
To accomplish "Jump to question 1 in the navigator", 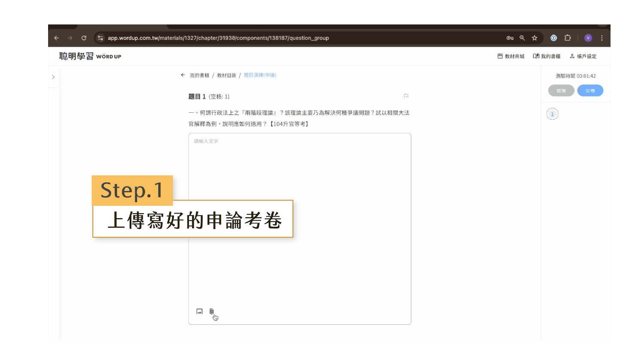I will tap(553, 114).
